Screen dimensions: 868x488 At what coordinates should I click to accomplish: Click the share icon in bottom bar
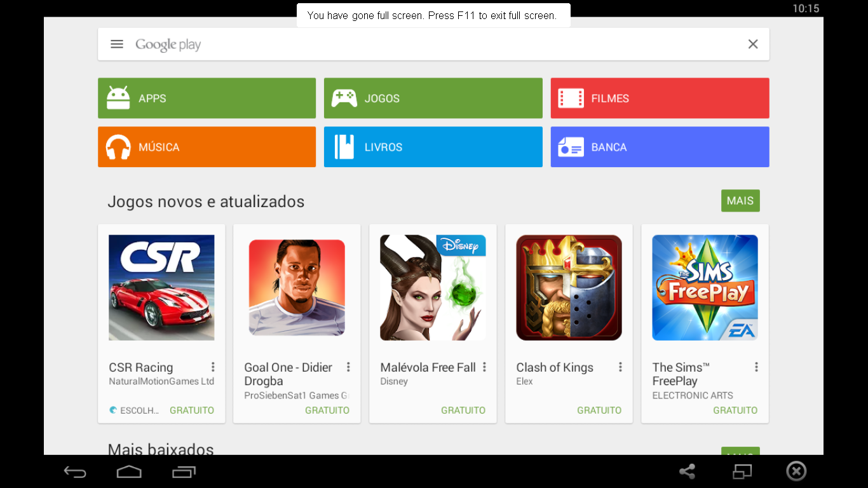pos(687,471)
